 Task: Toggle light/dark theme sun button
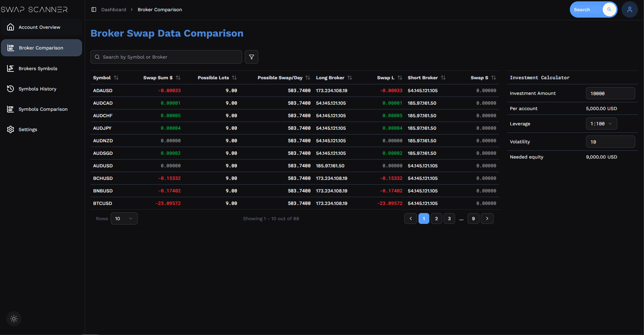coord(14,319)
